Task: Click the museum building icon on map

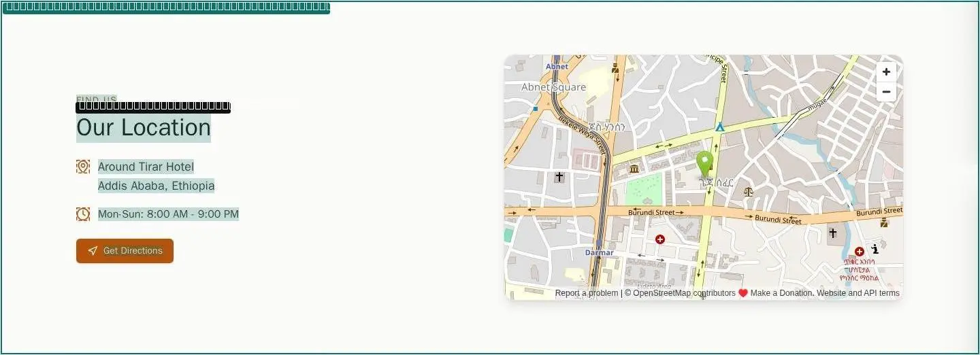Action: tap(634, 169)
